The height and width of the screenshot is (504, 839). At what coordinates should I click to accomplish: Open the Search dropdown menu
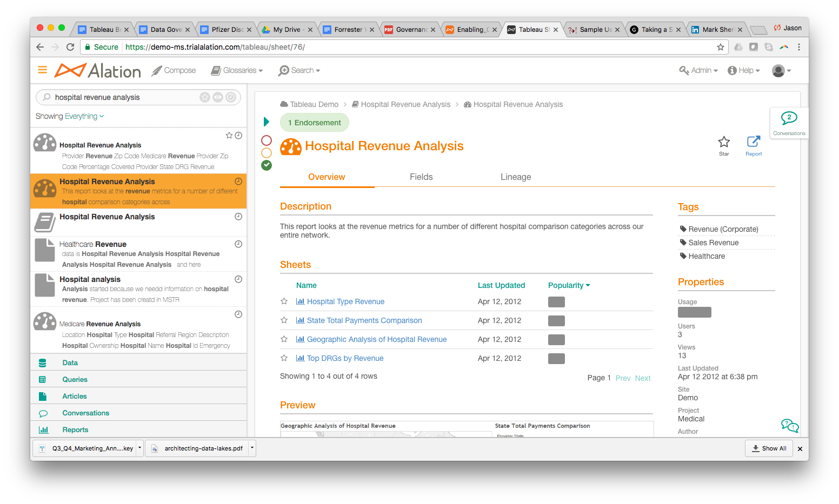(x=299, y=70)
